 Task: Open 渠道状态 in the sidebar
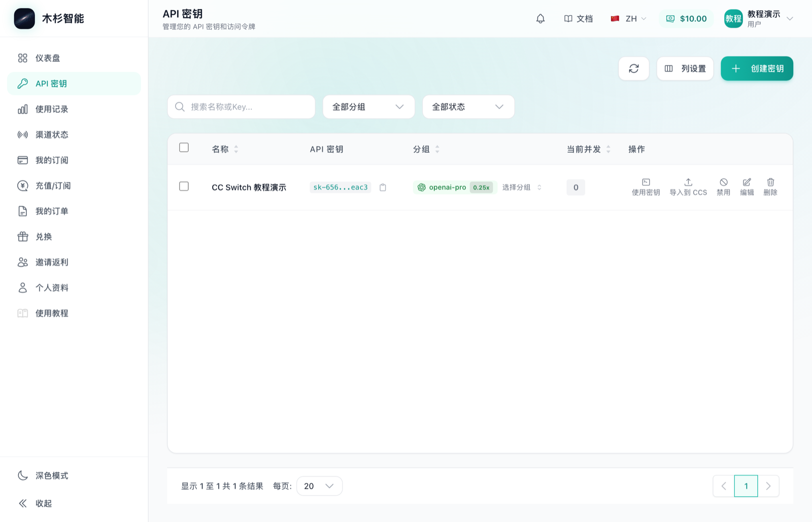pos(74,135)
